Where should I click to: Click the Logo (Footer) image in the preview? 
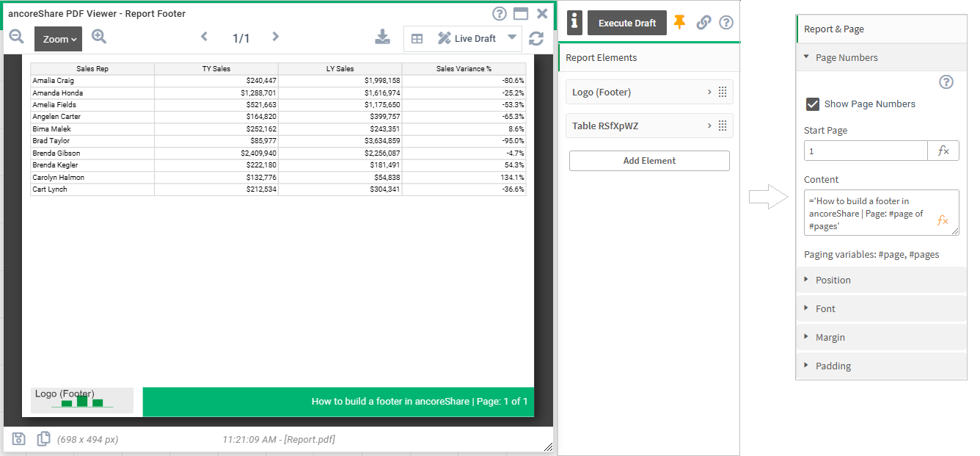82,399
